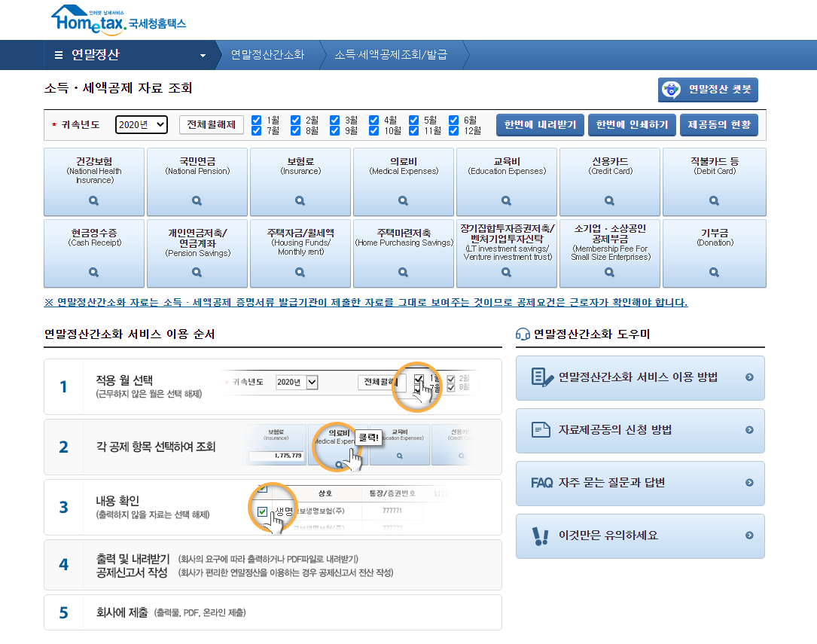
Task: Click the 한번에 내려받기 button
Action: point(540,125)
